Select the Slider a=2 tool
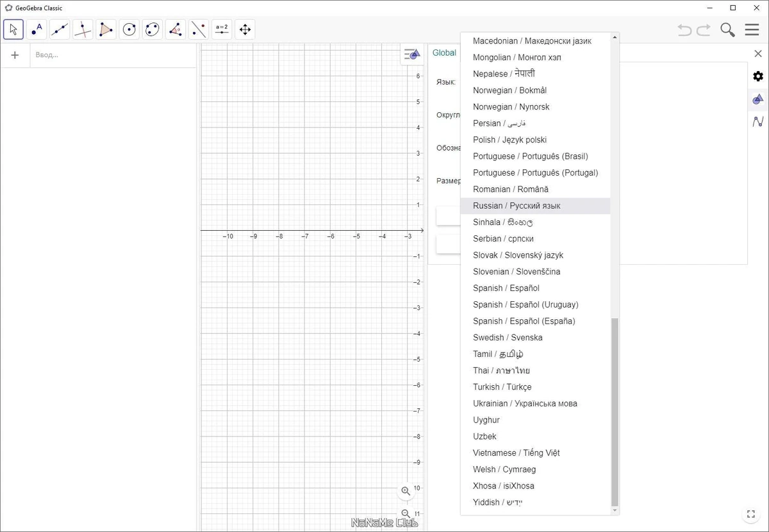 click(x=222, y=29)
